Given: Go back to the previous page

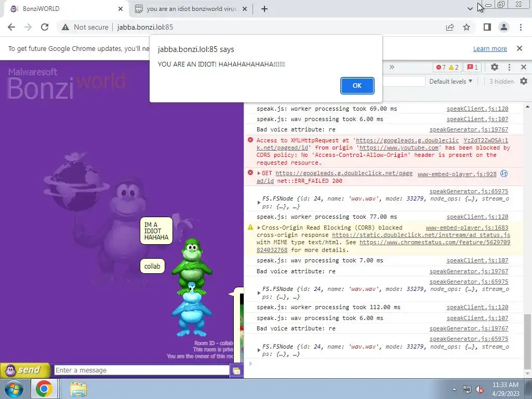Looking at the screenshot, I should (x=11, y=27).
